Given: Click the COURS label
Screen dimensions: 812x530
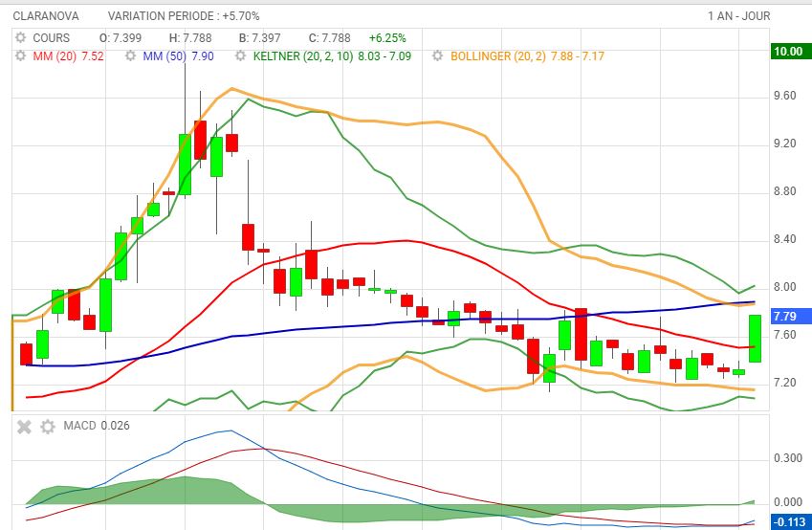Looking at the screenshot, I should pyautogui.click(x=51, y=38).
